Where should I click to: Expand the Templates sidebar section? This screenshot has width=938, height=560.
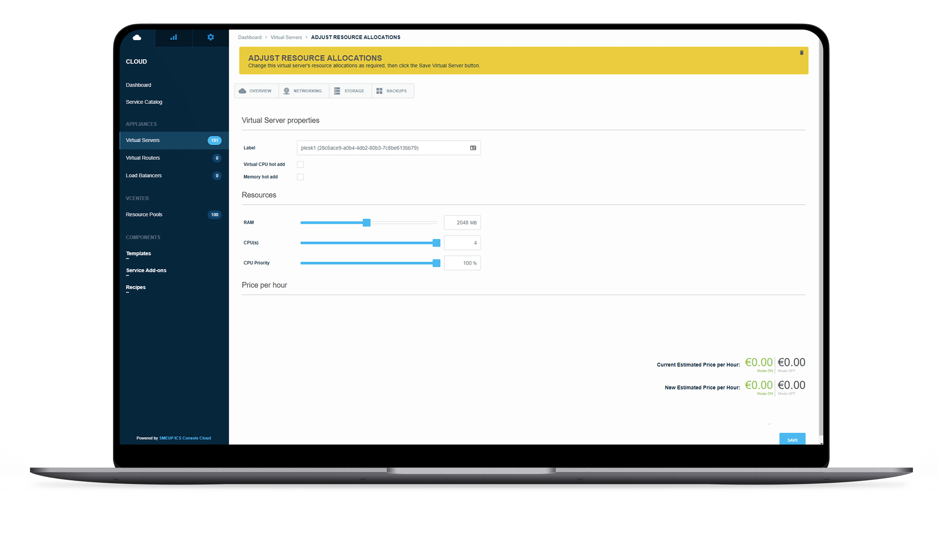pyautogui.click(x=139, y=253)
